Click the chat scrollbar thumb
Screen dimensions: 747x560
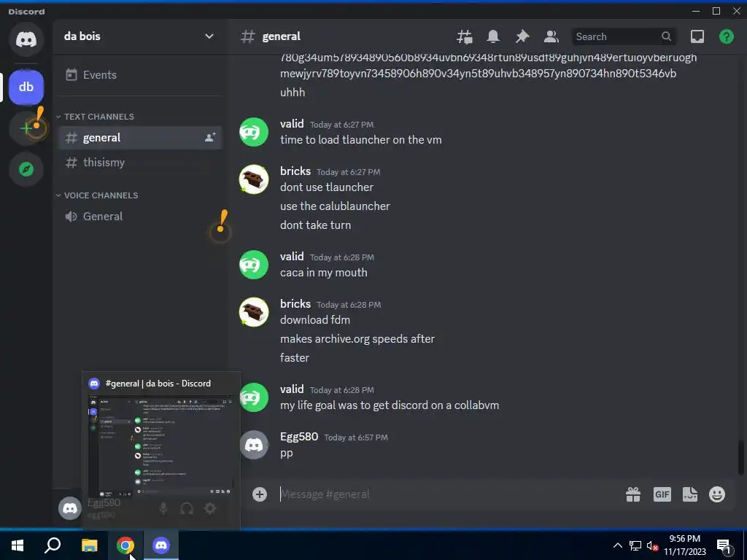point(741,458)
